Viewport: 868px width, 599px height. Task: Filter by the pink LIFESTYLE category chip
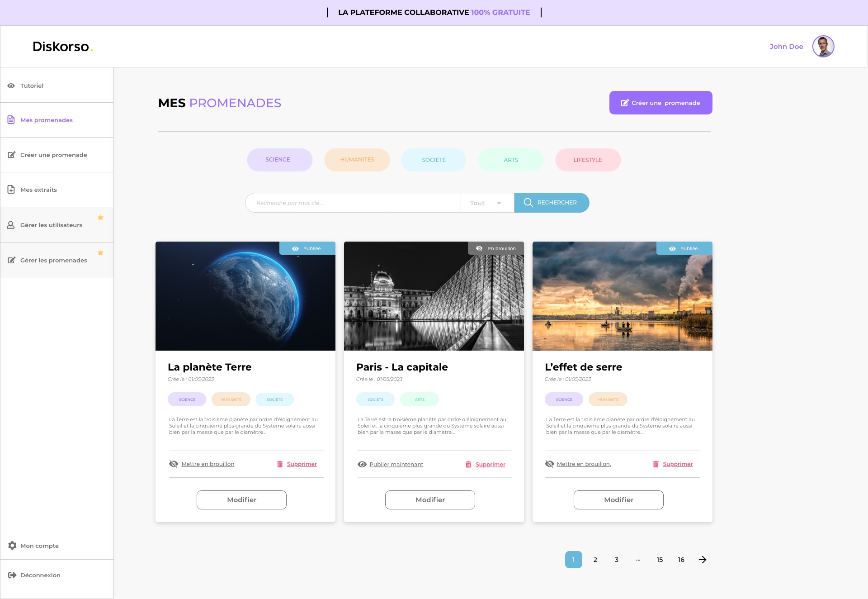click(x=588, y=160)
